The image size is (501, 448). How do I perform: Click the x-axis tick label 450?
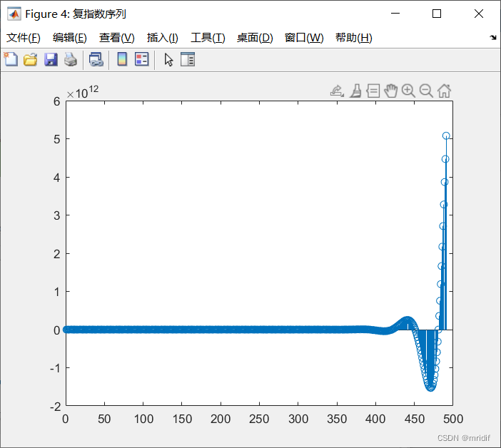pyautogui.click(x=415, y=419)
